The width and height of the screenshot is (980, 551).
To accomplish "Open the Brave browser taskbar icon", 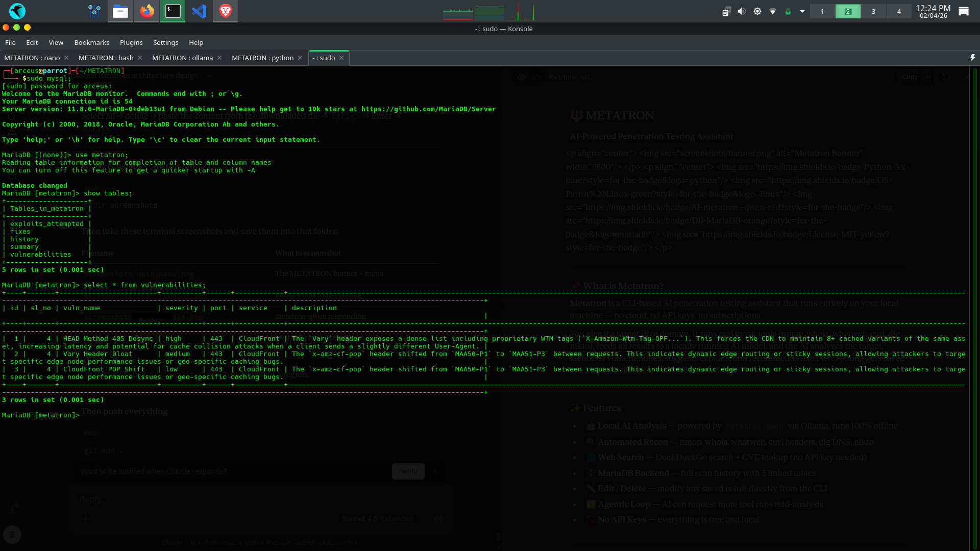I will coord(225,11).
